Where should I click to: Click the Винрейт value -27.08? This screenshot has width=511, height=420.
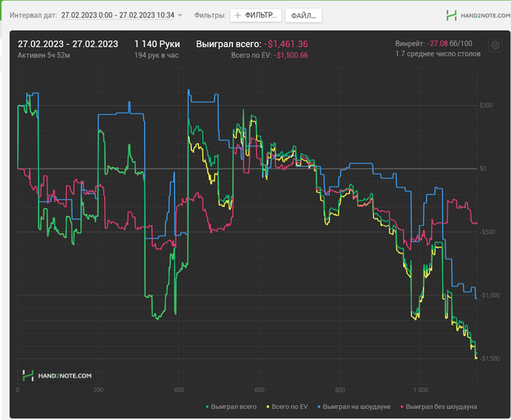click(x=438, y=44)
